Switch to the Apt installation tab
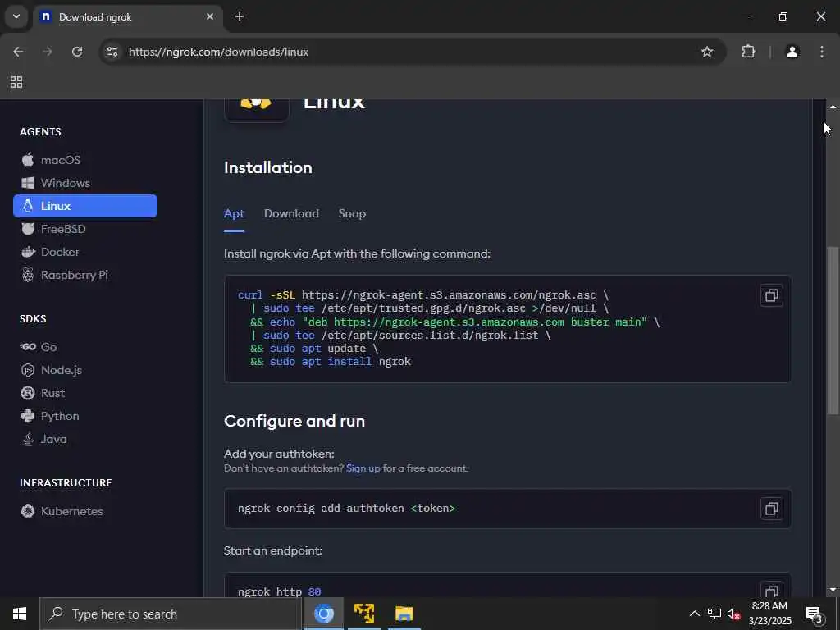This screenshot has width=840, height=630. click(234, 214)
